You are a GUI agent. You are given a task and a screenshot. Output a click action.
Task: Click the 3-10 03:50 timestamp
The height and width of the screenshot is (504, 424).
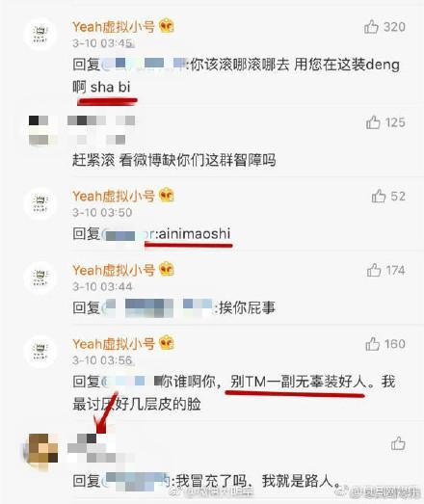[102, 212]
